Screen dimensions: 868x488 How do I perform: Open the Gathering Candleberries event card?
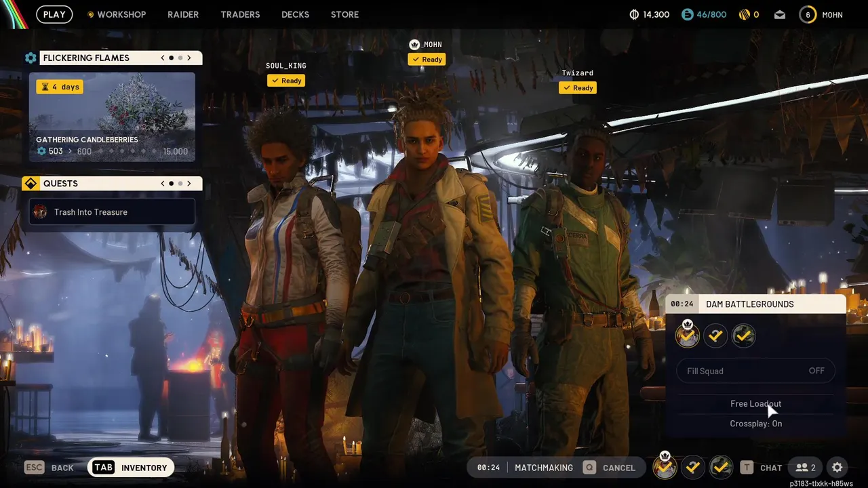[112, 117]
